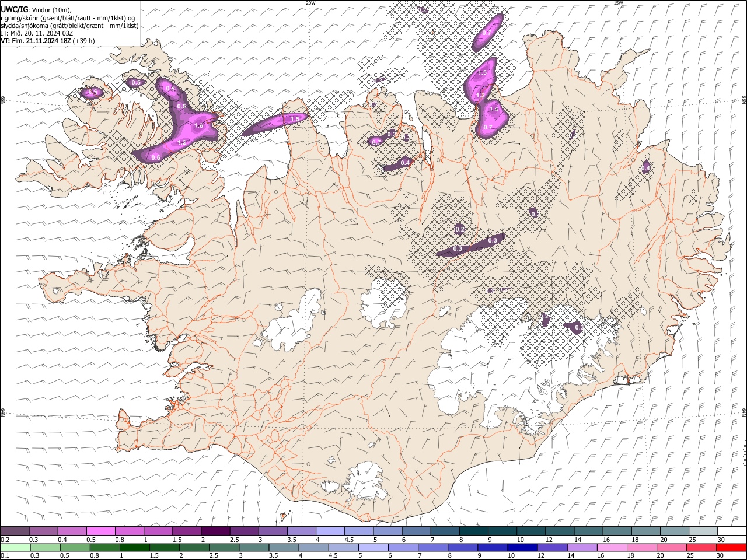Click the small '0.5' blob in the northern Westfjords
Viewport: 747px width, 560px height.
point(136,83)
